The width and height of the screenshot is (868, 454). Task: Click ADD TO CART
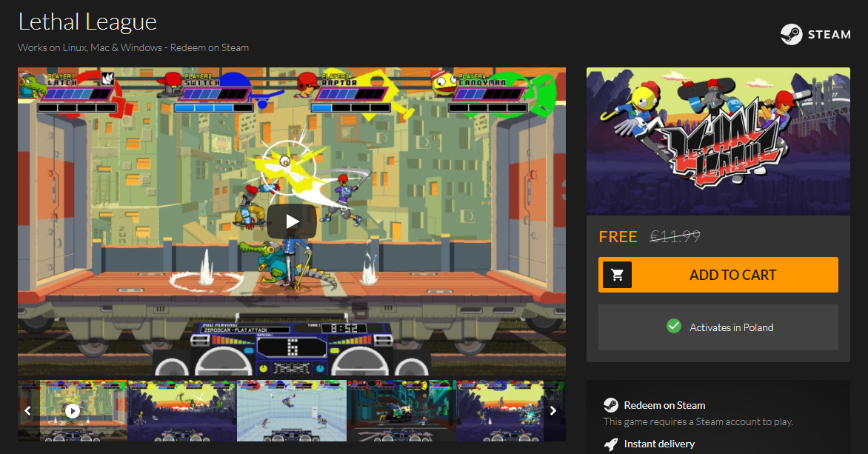tap(732, 274)
